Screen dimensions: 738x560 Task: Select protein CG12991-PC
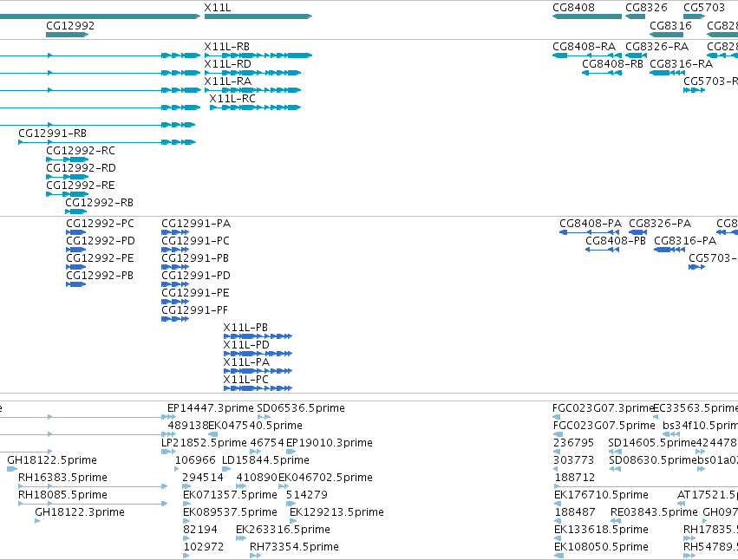point(175,250)
